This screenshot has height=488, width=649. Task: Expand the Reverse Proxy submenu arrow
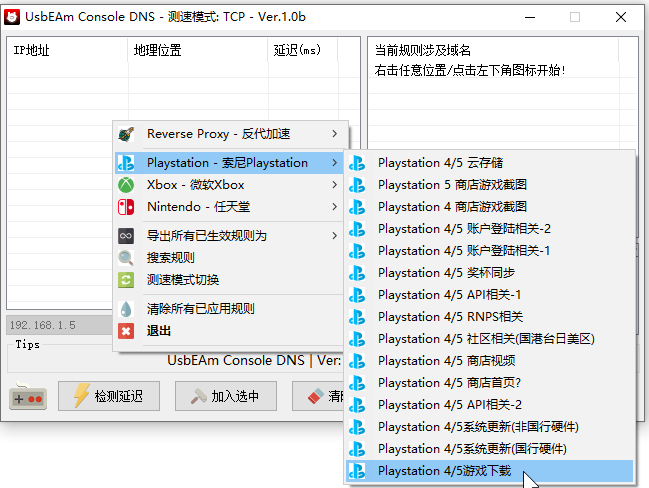pyautogui.click(x=334, y=134)
